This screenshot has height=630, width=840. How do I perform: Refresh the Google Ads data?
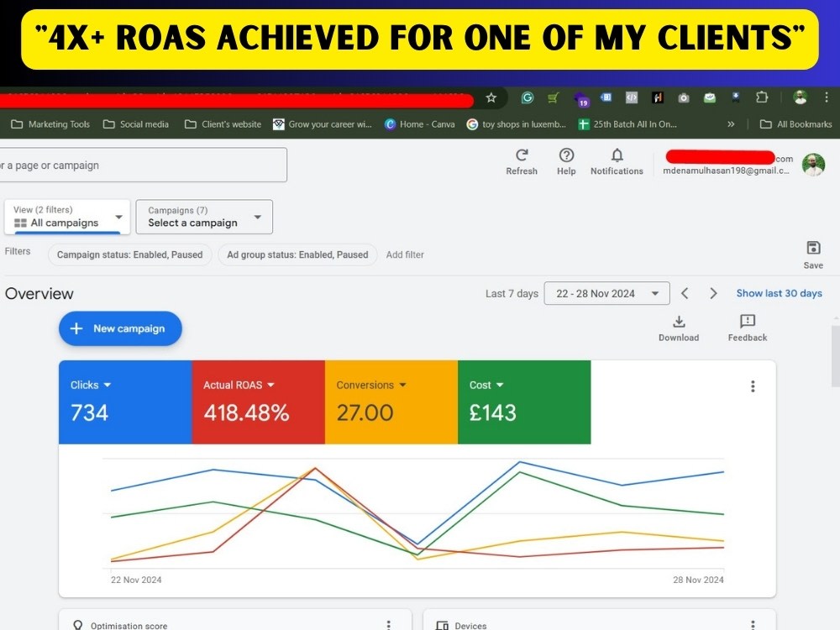(x=522, y=162)
